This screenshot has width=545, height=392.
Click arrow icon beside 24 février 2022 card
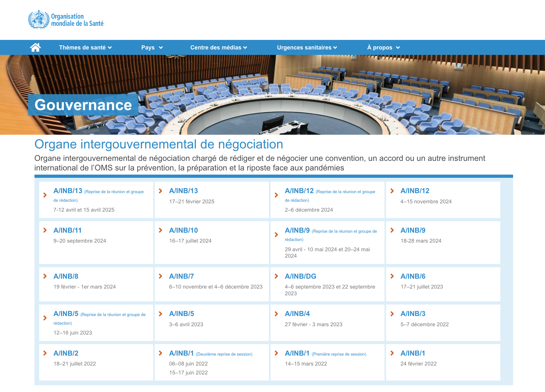[x=392, y=353]
